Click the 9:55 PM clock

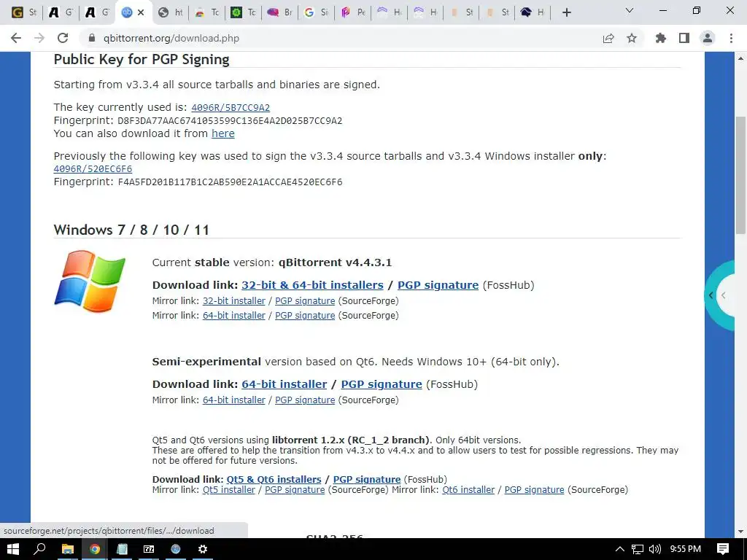pos(686,549)
